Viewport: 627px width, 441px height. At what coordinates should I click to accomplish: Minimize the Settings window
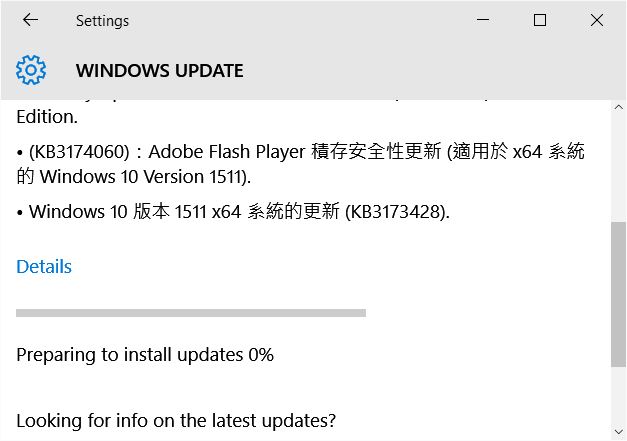click(x=483, y=20)
